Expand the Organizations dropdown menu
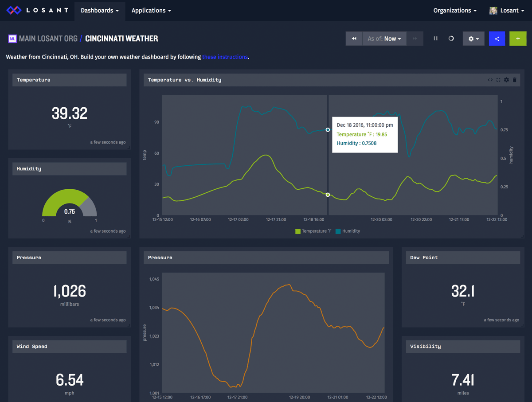 455,10
